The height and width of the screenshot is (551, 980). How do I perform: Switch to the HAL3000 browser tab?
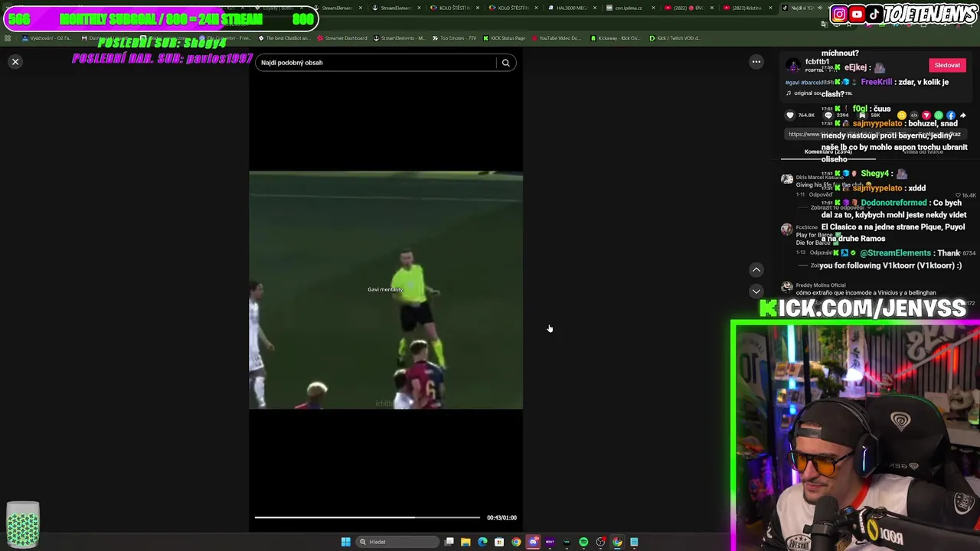(572, 8)
